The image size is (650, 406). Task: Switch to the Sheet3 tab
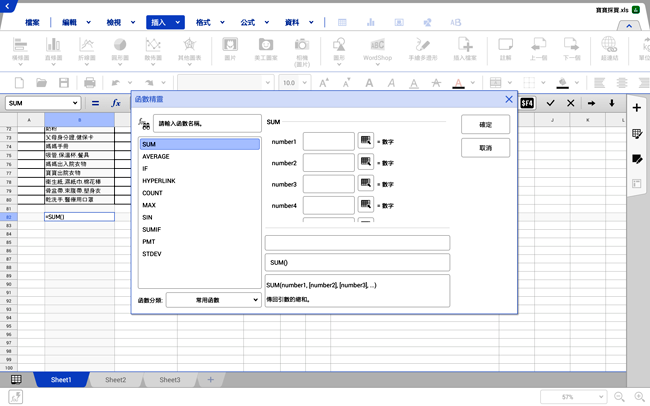point(170,380)
